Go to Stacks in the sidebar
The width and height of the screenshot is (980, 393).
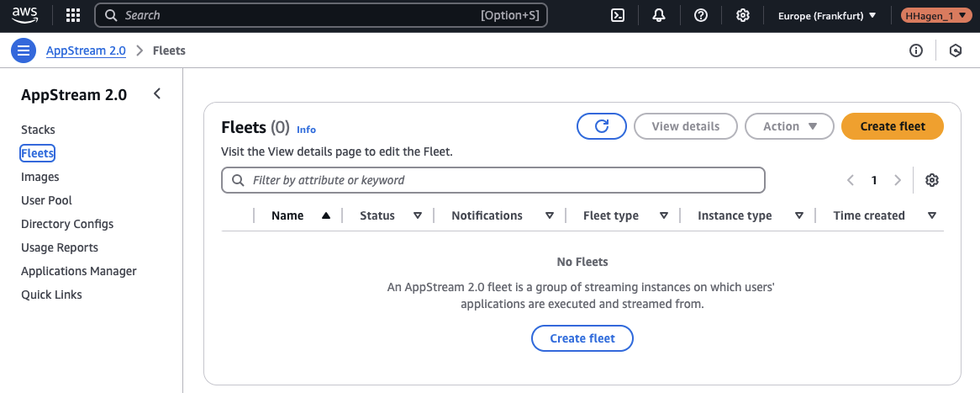pyautogui.click(x=38, y=130)
